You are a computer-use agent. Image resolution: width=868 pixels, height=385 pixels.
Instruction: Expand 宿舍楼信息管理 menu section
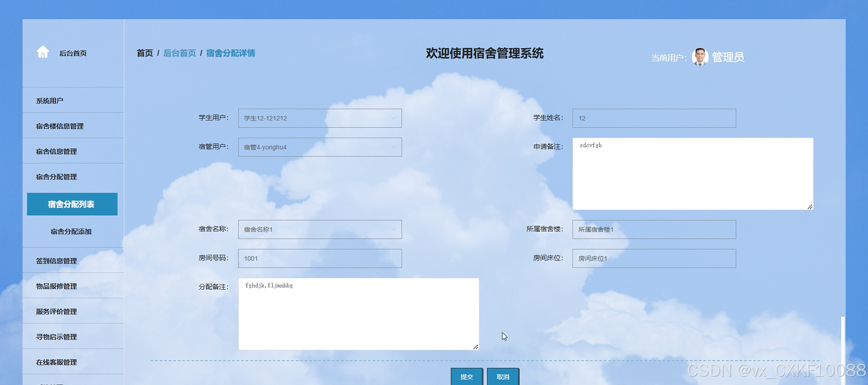pos(60,126)
